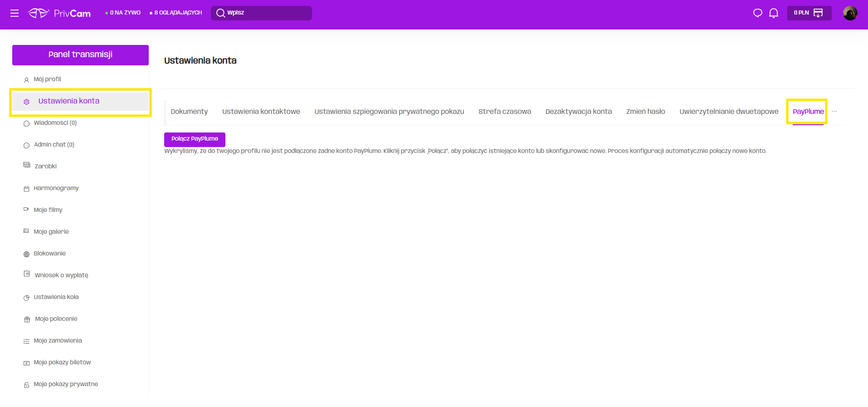868x407 pixels.
Task: Open the notifications bell icon
Action: pos(774,13)
